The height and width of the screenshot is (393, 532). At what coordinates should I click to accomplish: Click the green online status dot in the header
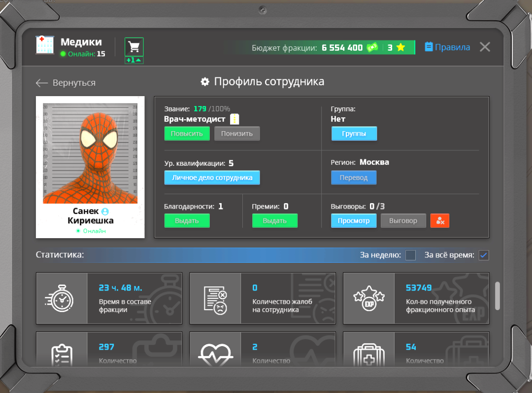click(x=63, y=54)
